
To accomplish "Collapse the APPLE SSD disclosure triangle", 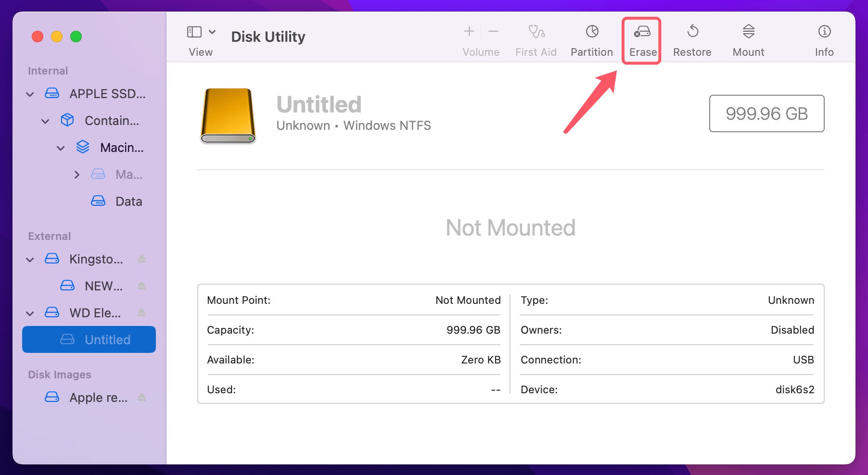I will point(30,94).
